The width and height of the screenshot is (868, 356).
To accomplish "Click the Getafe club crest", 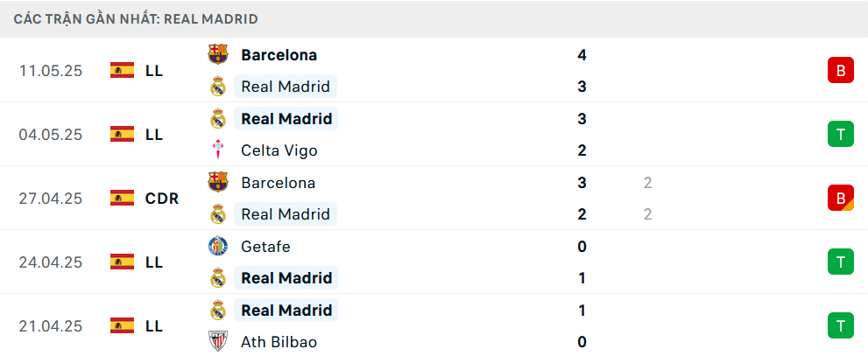I will 218,246.
